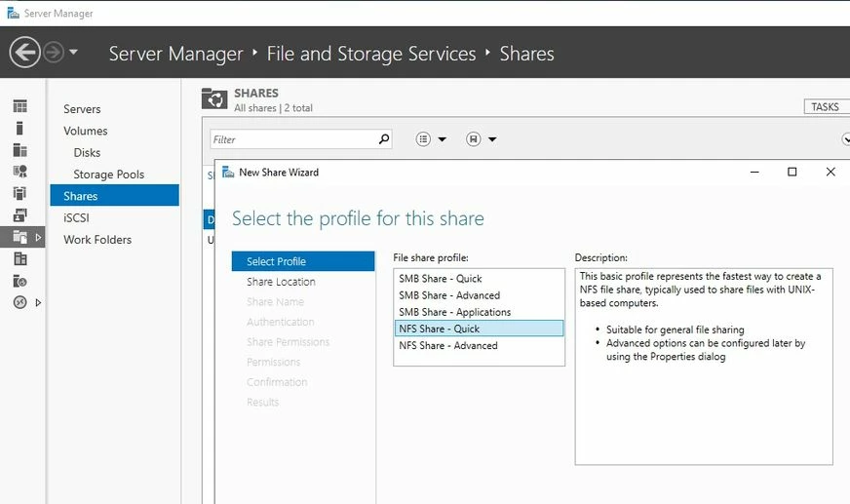Screen dimensions: 850x504
Task: Maximize the New Share Wizard window
Action: pyautogui.click(x=792, y=172)
